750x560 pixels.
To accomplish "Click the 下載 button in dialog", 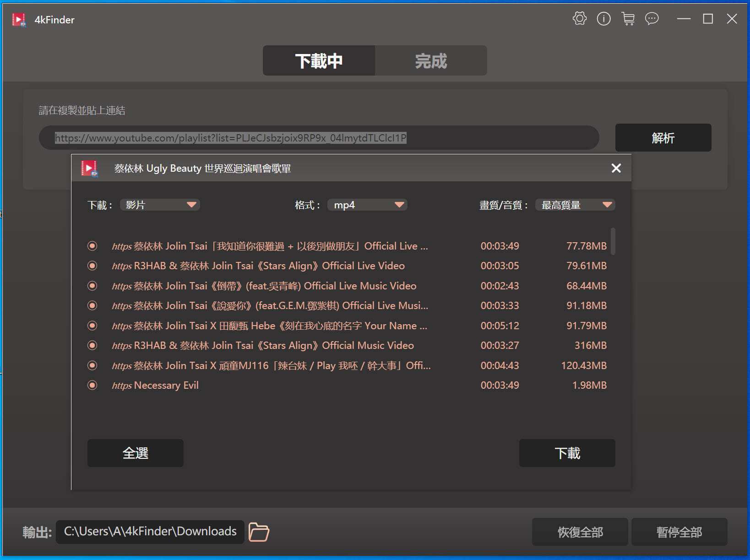I will coord(567,453).
